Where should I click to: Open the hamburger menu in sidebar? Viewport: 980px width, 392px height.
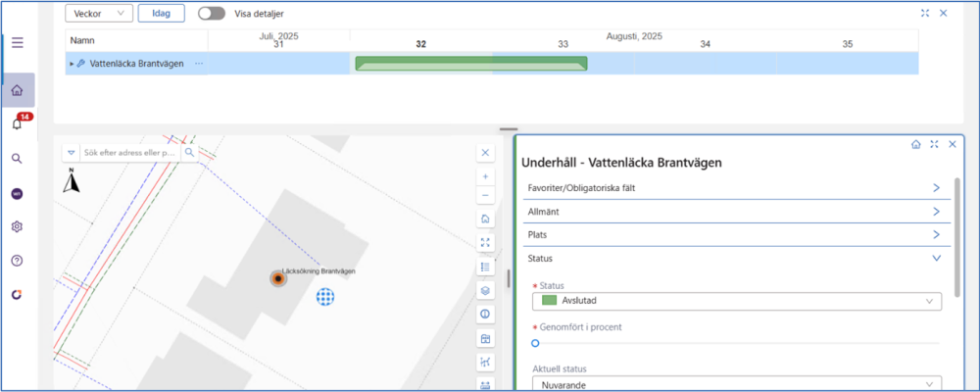pyautogui.click(x=18, y=43)
